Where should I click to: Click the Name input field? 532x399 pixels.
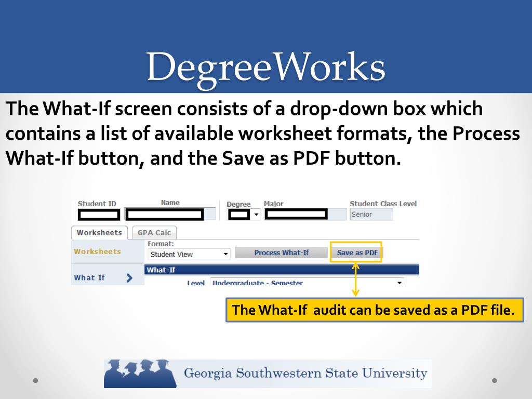170,215
